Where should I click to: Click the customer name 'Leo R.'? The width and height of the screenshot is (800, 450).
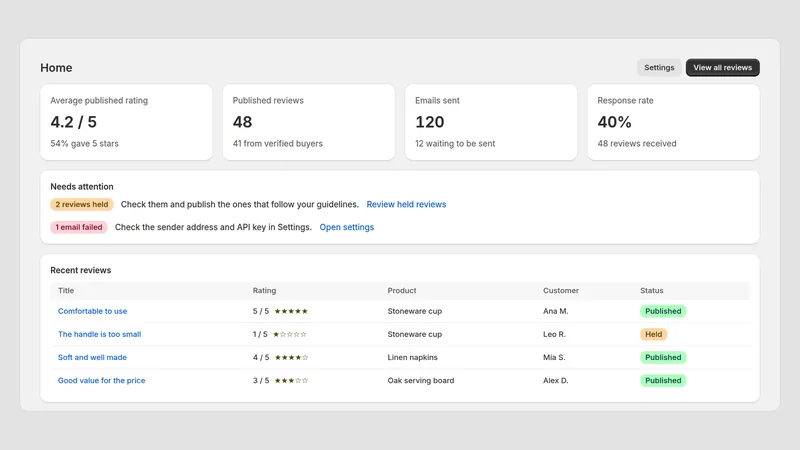(554, 334)
